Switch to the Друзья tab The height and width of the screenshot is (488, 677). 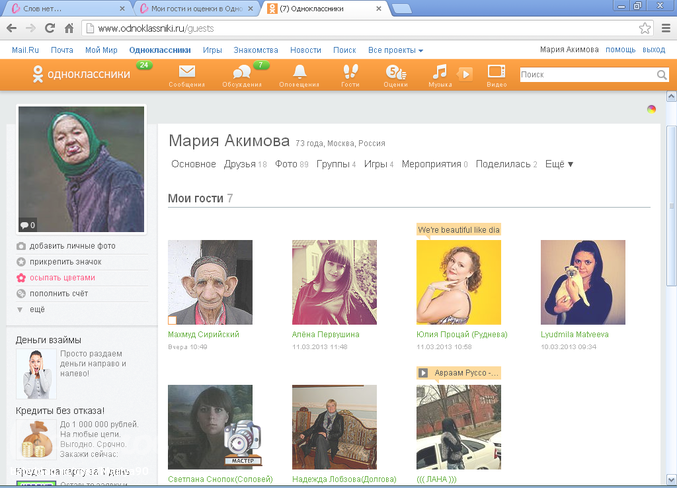point(240,164)
